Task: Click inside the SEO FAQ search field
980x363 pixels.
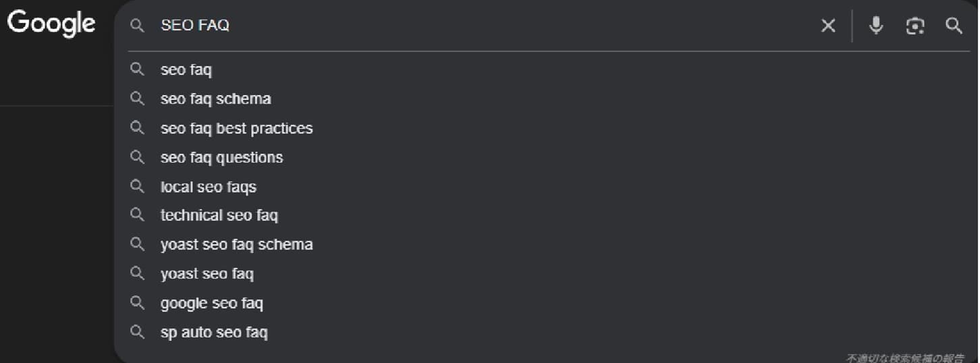Action: click(472, 26)
